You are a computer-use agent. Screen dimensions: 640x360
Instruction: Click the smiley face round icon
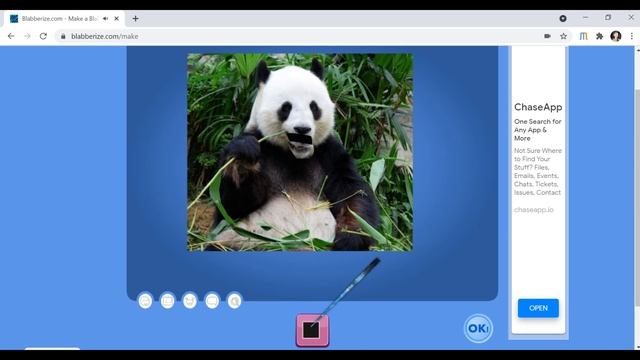145,301
